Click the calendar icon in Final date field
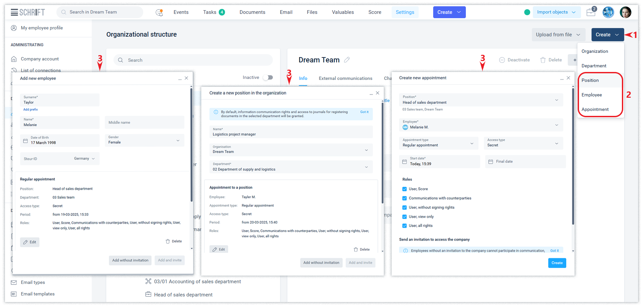Image resolution: width=644 pixels, height=307 pixels. point(491,161)
